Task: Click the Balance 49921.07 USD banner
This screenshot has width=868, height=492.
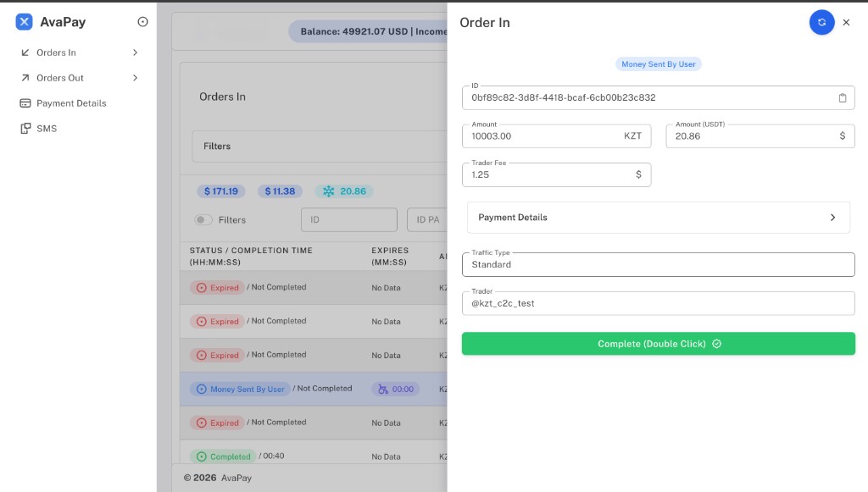Action: [368, 31]
